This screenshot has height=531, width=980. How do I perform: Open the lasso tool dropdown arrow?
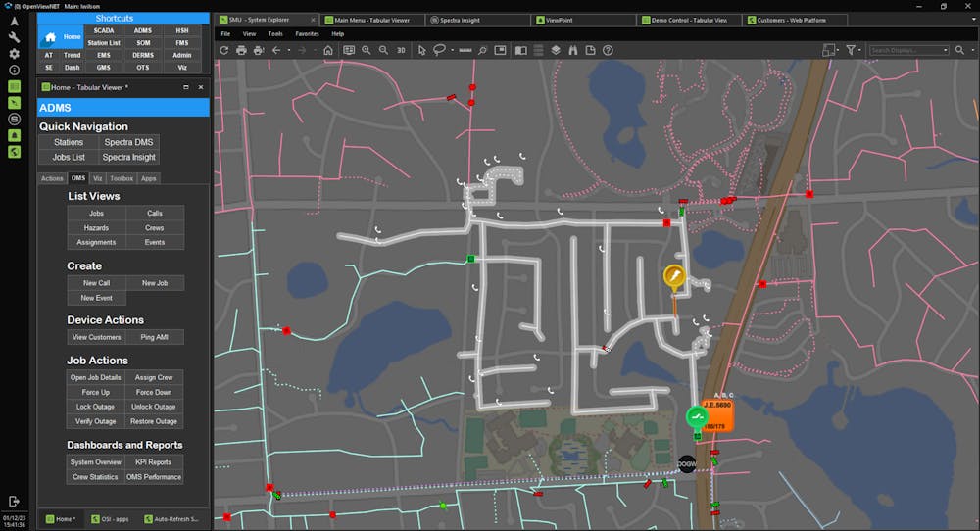point(452,51)
